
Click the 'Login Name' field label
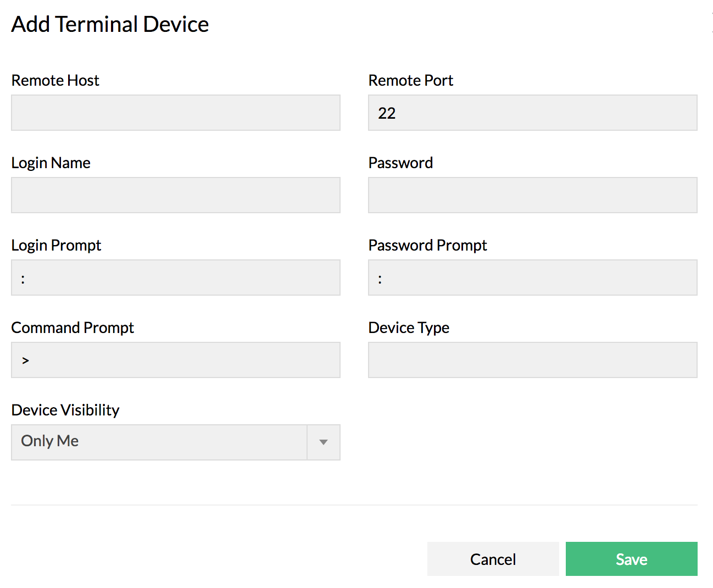click(51, 163)
